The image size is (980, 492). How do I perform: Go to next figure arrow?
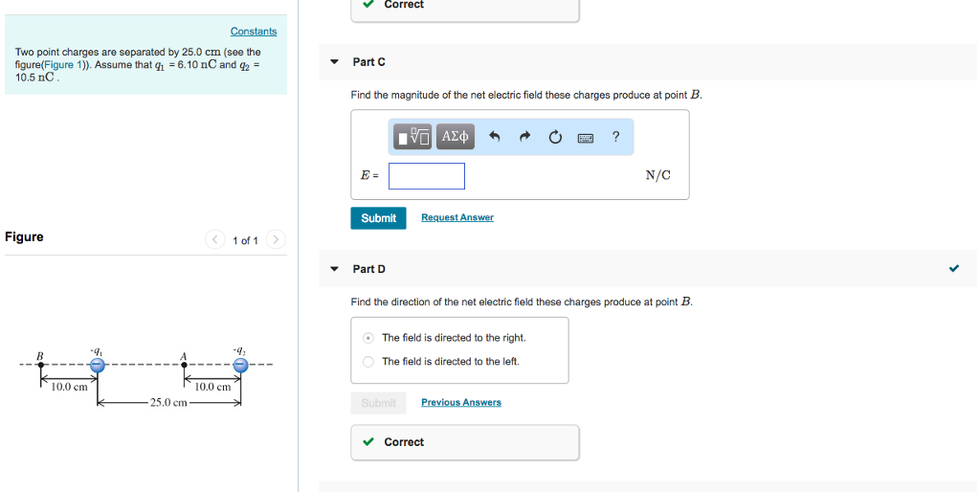(276, 239)
